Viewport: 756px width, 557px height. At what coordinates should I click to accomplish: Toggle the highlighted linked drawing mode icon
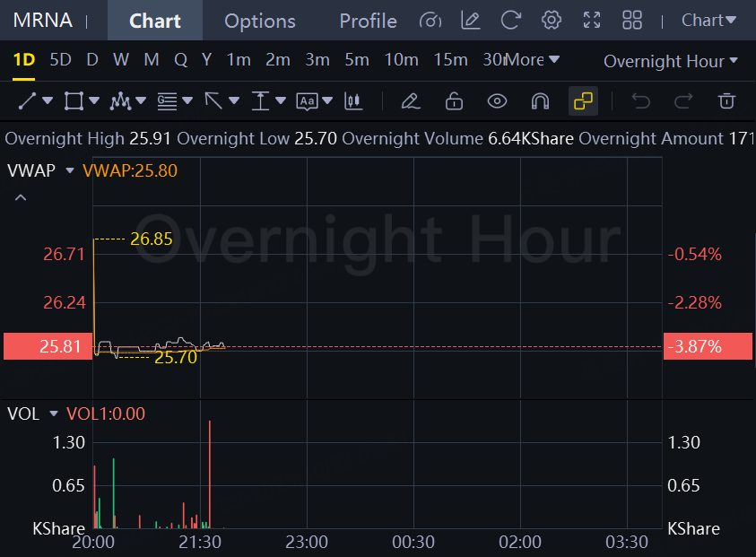click(584, 101)
